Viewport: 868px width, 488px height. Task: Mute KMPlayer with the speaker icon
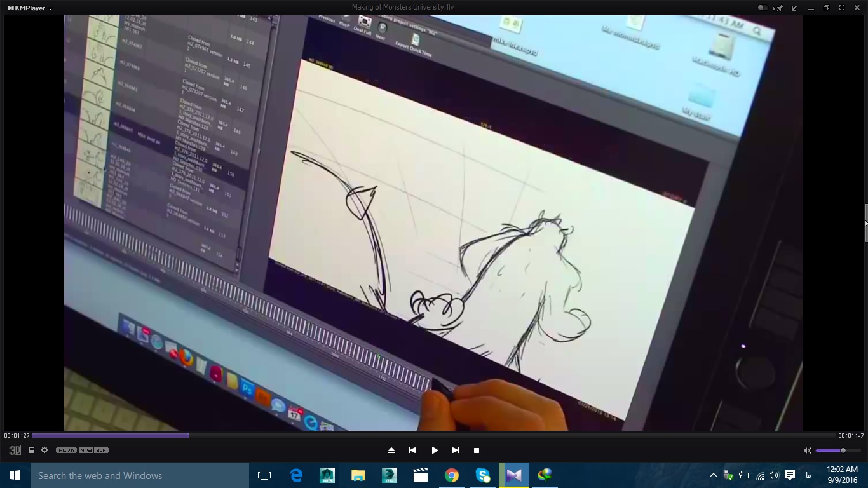click(x=808, y=451)
